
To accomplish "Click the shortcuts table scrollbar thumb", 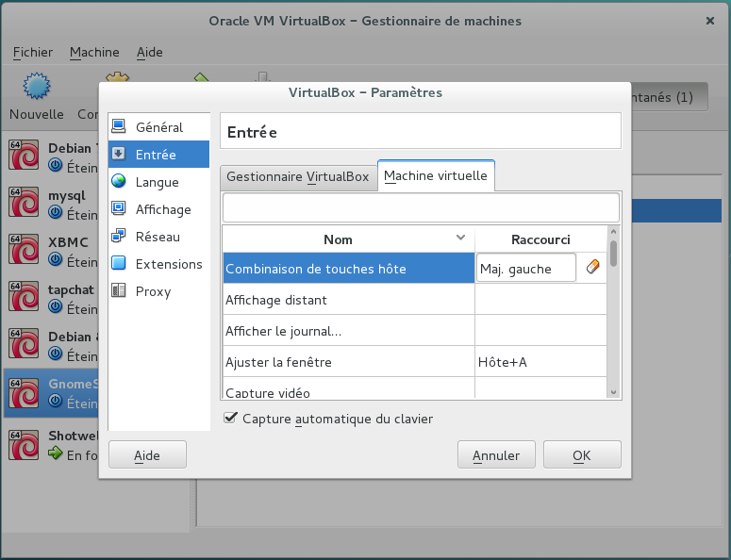I will (x=613, y=254).
